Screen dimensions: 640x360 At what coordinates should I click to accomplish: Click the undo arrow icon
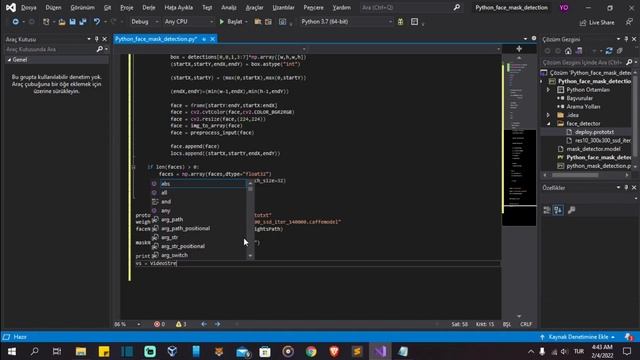(x=97, y=22)
